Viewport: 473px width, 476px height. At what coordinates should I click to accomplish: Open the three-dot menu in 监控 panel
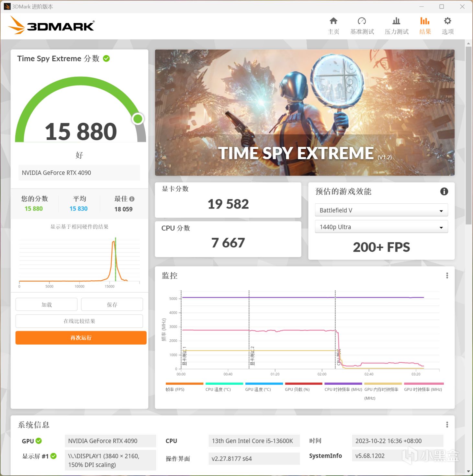(x=447, y=276)
